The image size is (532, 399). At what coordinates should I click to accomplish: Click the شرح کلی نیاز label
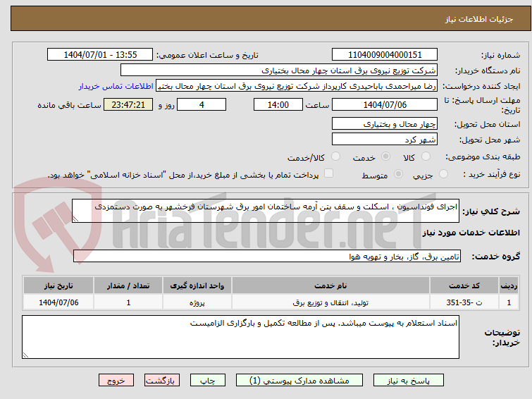[491, 211]
